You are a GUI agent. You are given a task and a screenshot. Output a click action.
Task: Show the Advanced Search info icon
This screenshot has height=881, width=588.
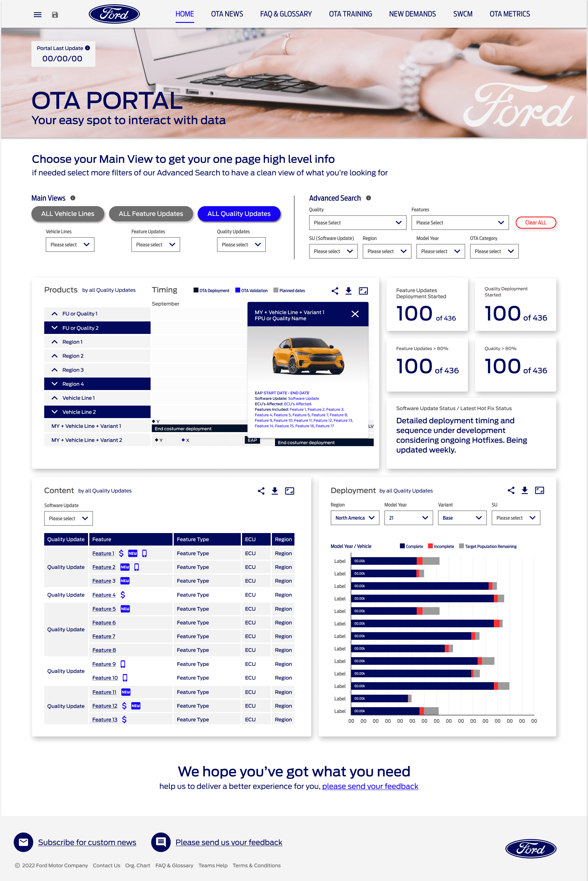(369, 198)
